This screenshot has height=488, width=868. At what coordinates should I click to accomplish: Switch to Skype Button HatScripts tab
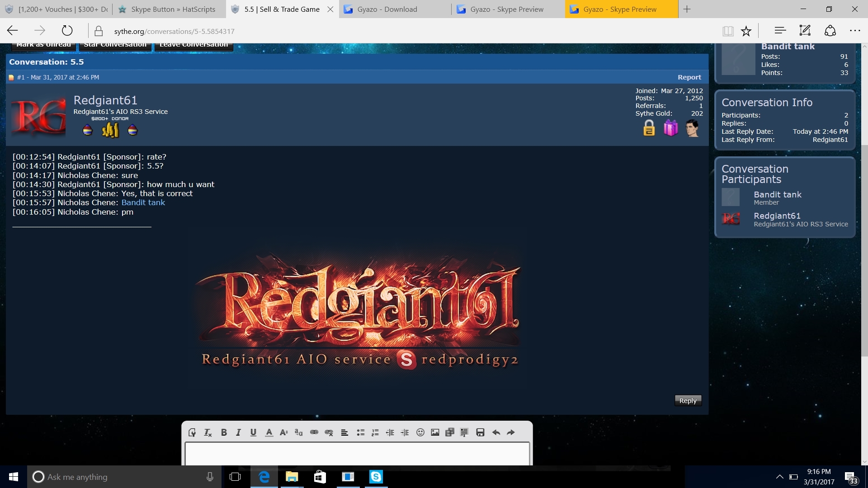[x=173, y=9]
